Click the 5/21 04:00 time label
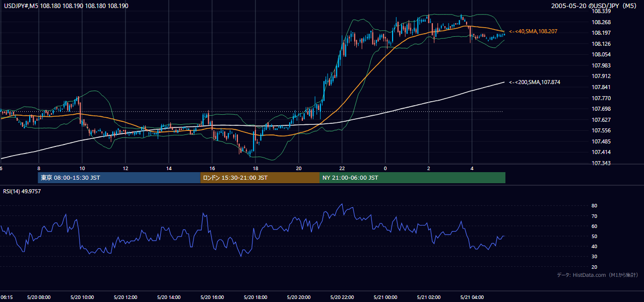Viewport: 644px width, 302px height. (x=472, y=297)
